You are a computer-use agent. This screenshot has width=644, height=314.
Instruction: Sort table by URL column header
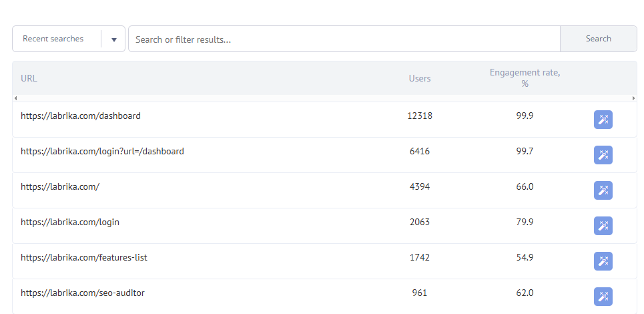point(29,78)
